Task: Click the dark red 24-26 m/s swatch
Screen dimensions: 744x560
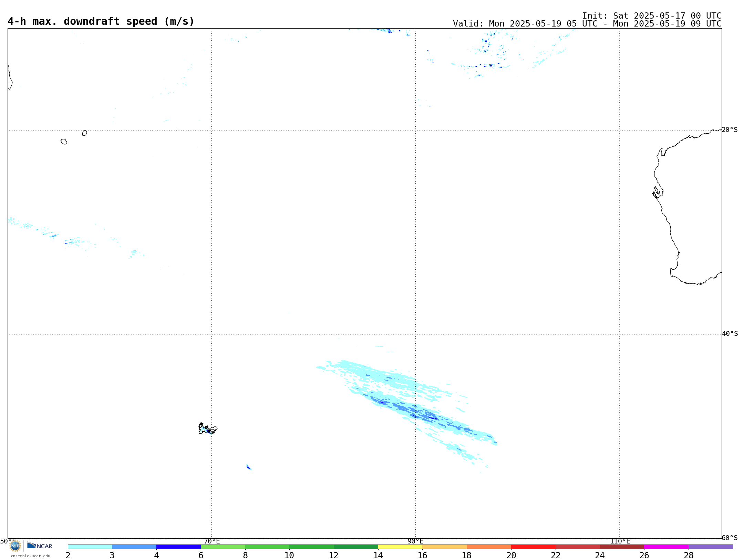Action: tap(622, 547)
